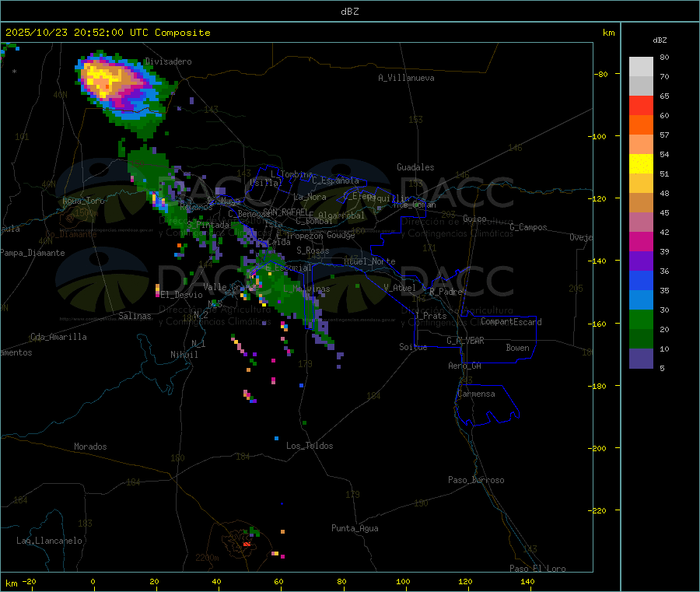
Task: Click the Agua_Toro place label
Action: click(x=83, y=201)
